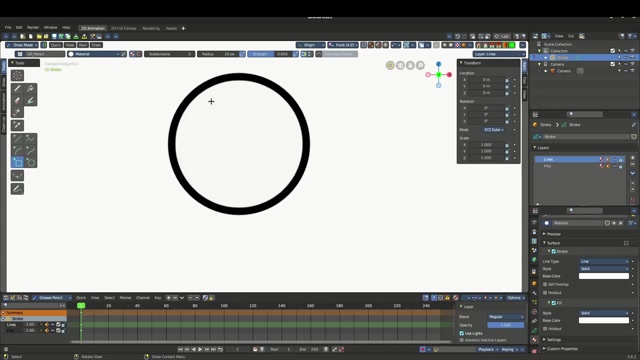Image resolution: width=640 pixels, height=360 pixels.
Task: Select the Cursor tool at top of toolbar
Action: point(18,75)
